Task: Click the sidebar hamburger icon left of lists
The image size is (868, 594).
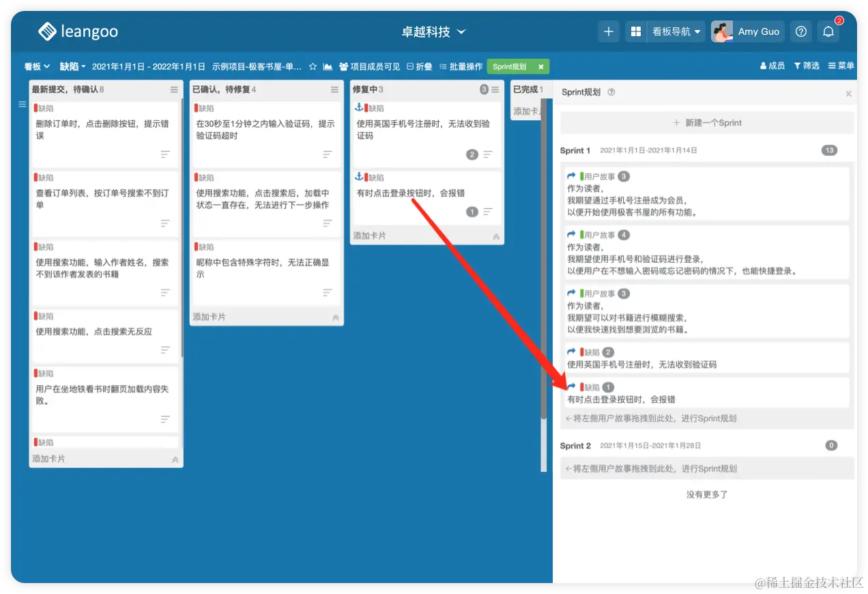Action: pyautogui.click(x=22, y=104)
